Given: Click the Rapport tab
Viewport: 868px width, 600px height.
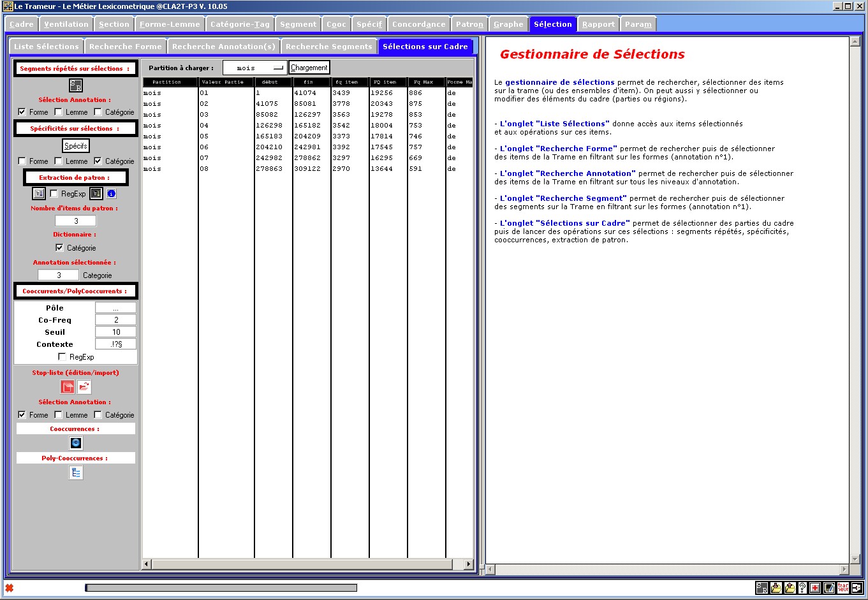Looking at the screenshot, I should pos(598,24).
